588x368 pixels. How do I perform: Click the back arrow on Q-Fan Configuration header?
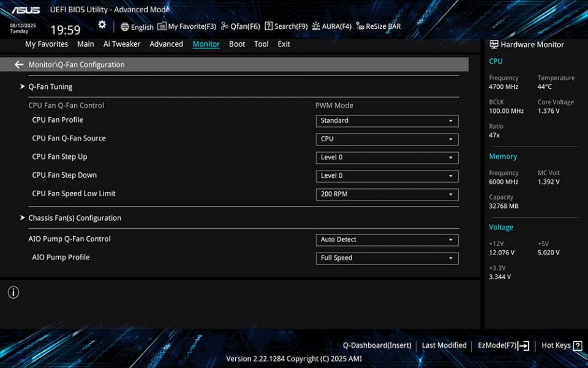pyautogui.click(x=18, y=64)
